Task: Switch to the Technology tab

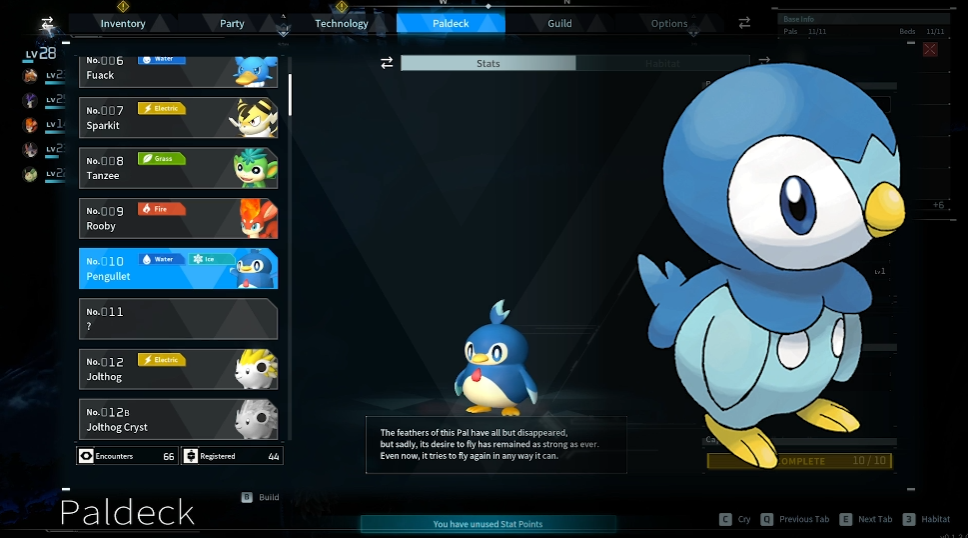Action: (x=342, y=23)
